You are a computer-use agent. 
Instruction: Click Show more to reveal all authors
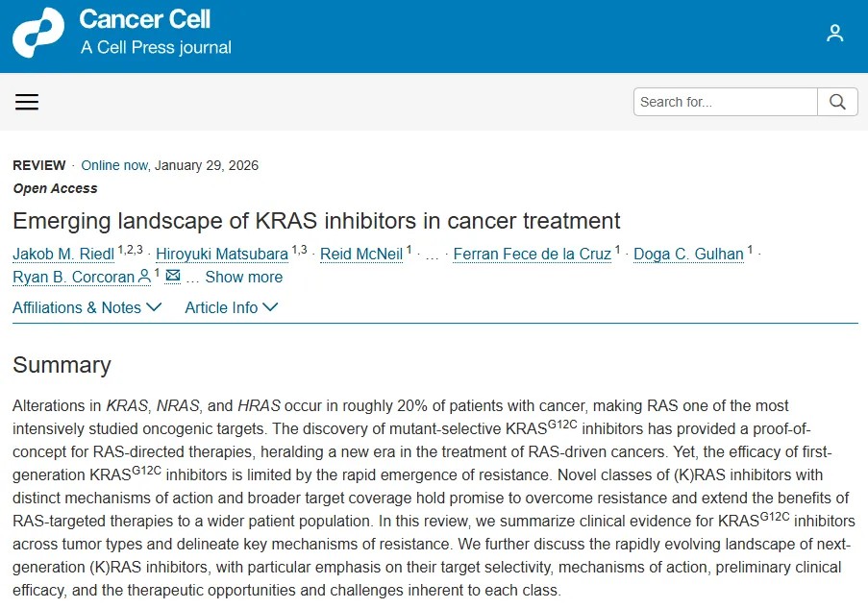pos(244,277)
